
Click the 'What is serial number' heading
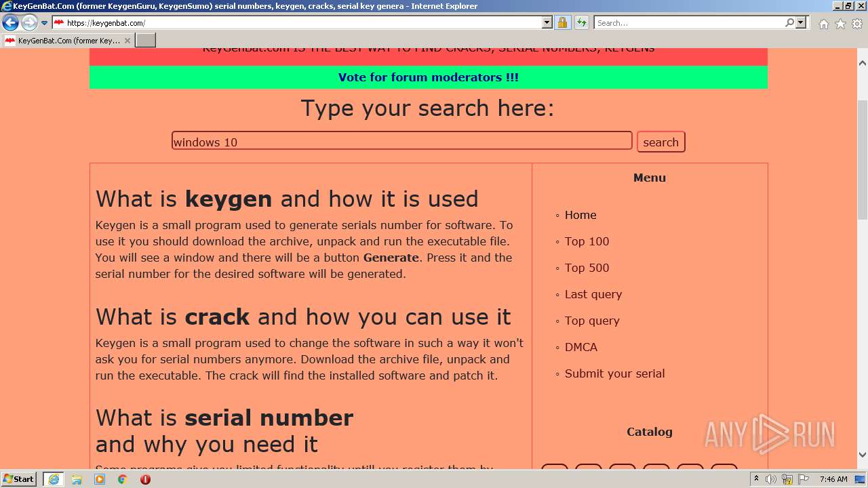click(224, 430)
